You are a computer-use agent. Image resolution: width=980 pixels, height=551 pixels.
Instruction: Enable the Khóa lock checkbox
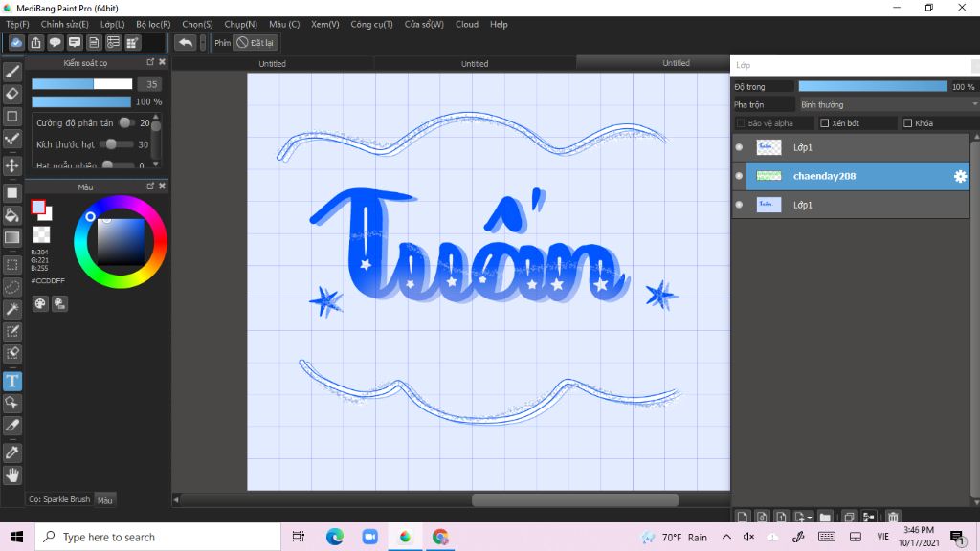(x=907, y=123)
